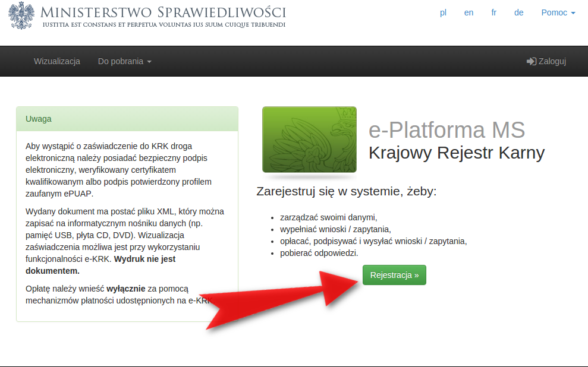Expand the Do pobrania dropdown menu
The image size is (588, 367).
124,61
